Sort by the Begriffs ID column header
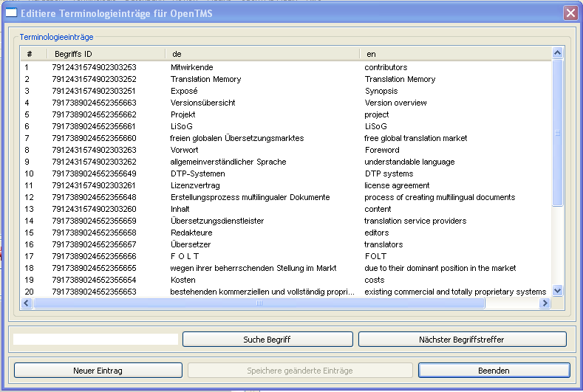This screenshot has width=583, height=392. click(x=106, y=54)
